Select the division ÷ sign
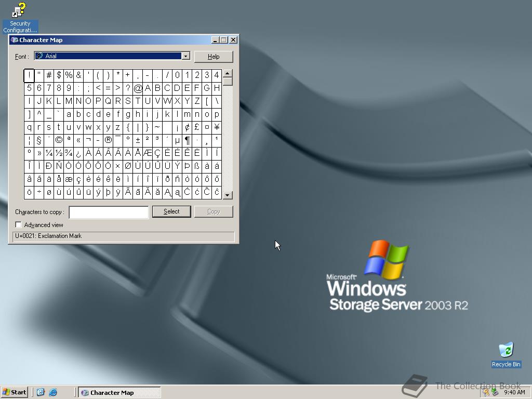 click(39, 192)
